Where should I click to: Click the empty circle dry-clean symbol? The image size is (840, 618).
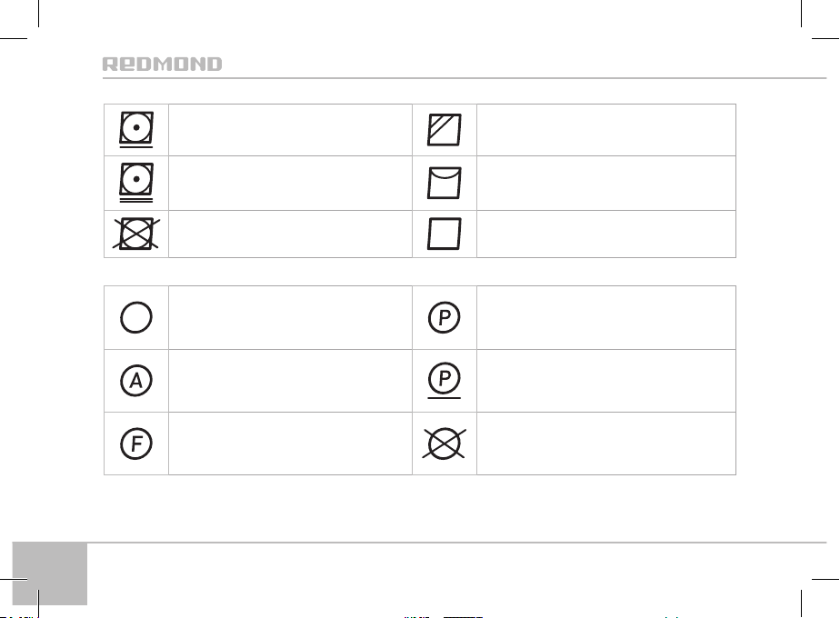tap(136, 317)
